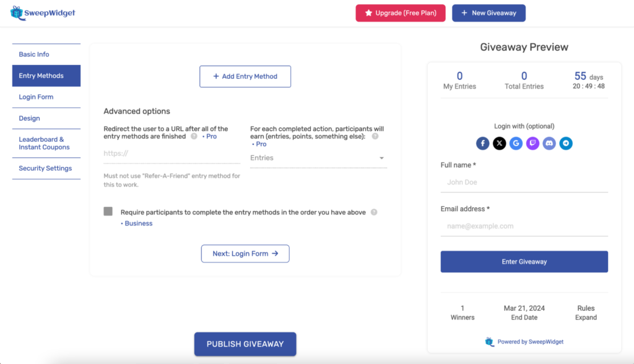This screenshot has width=634, height=364.
Task: Click the Facebook login icon
Action: (482, 143)
